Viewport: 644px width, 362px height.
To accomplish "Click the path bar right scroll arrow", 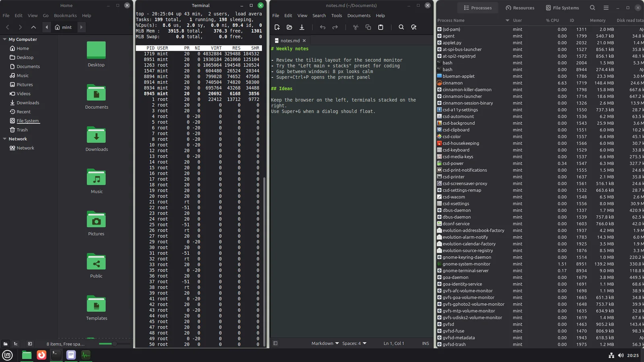I will 81,27.
